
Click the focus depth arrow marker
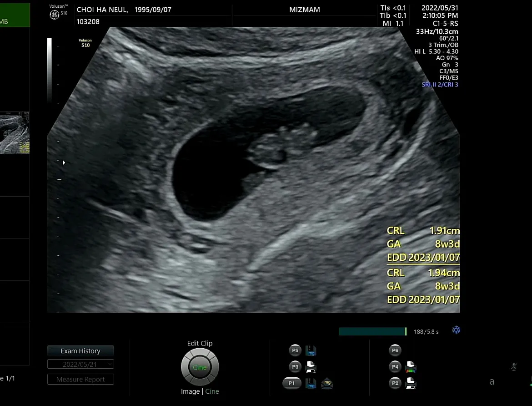click(64, 163)
